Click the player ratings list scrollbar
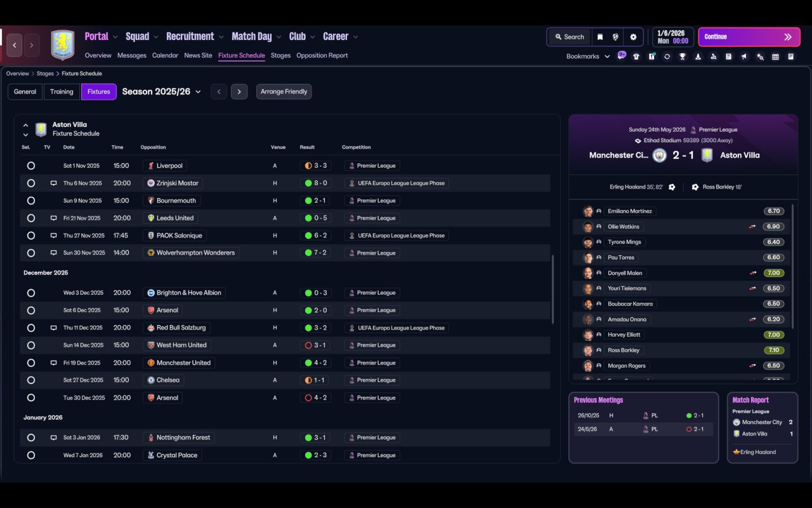Viewport: 812px width, 508px height. pos(794,267)
